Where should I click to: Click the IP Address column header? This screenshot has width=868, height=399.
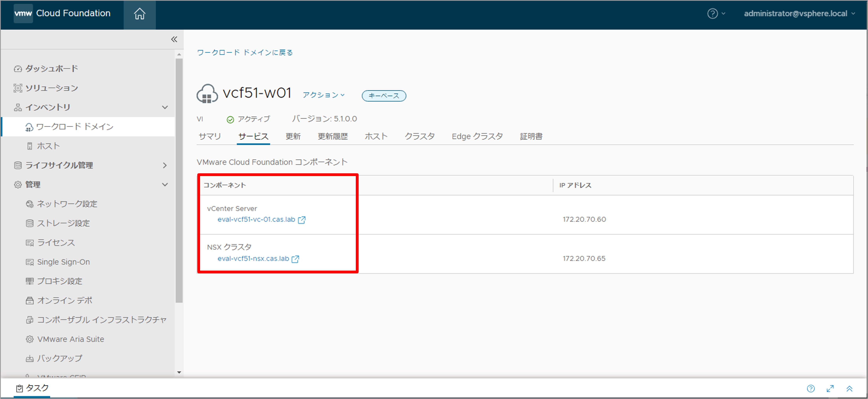[x=575, y=185]
